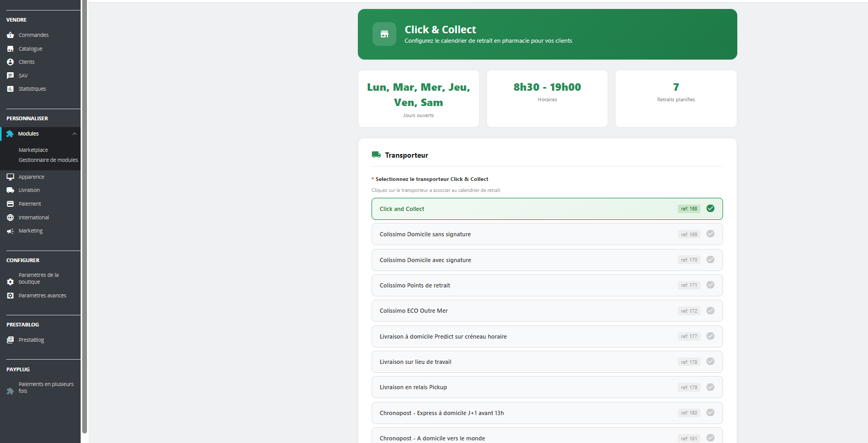Select the Colissimo ECO Outre Mer checkmark

[710, 311]
